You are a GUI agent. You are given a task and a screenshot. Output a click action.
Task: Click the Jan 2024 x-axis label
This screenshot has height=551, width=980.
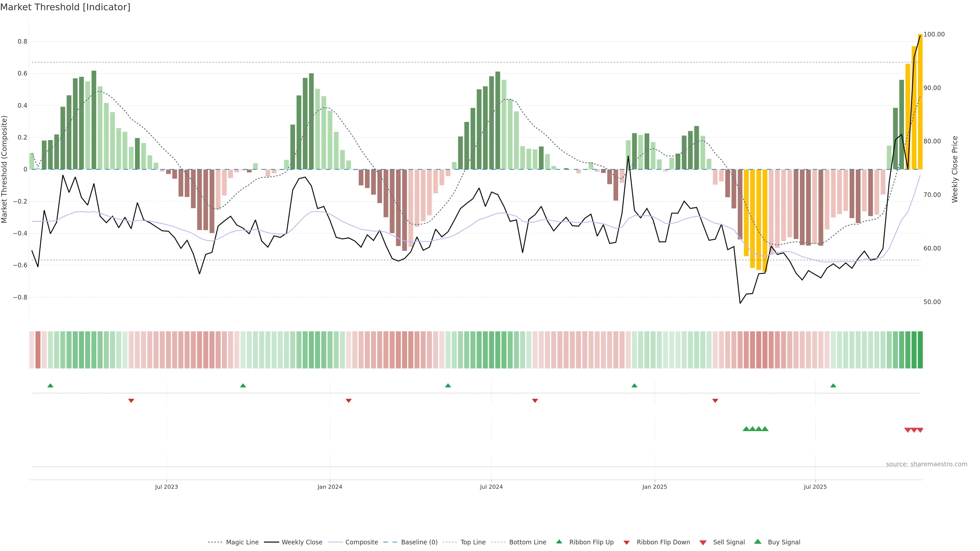(x=330, y=487)
